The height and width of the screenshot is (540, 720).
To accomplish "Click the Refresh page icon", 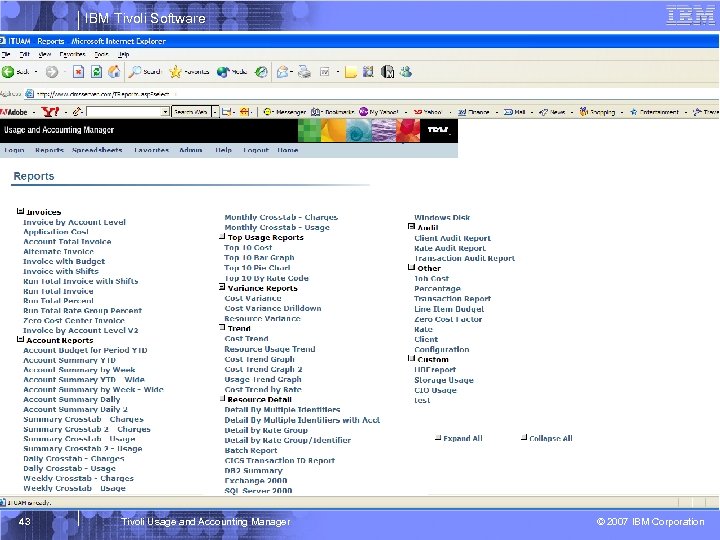I will (96, 72).
